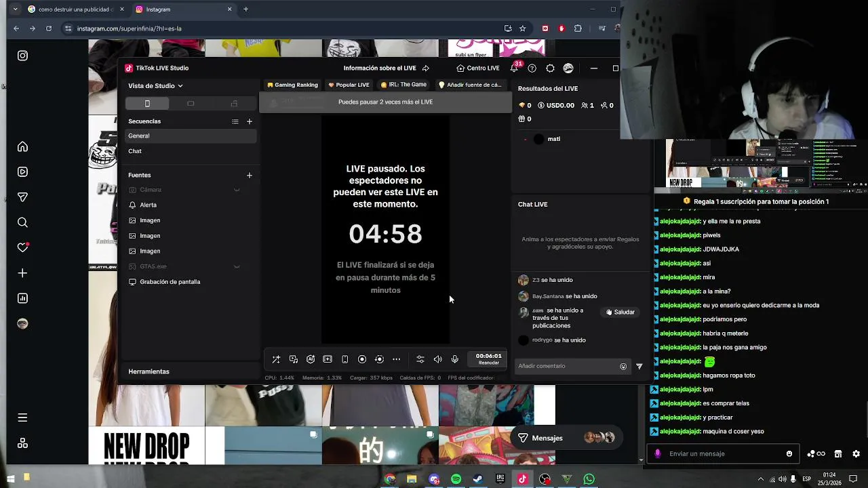Open emoji picker in comment box
The image size is (868, 488).
pos(623,366)
